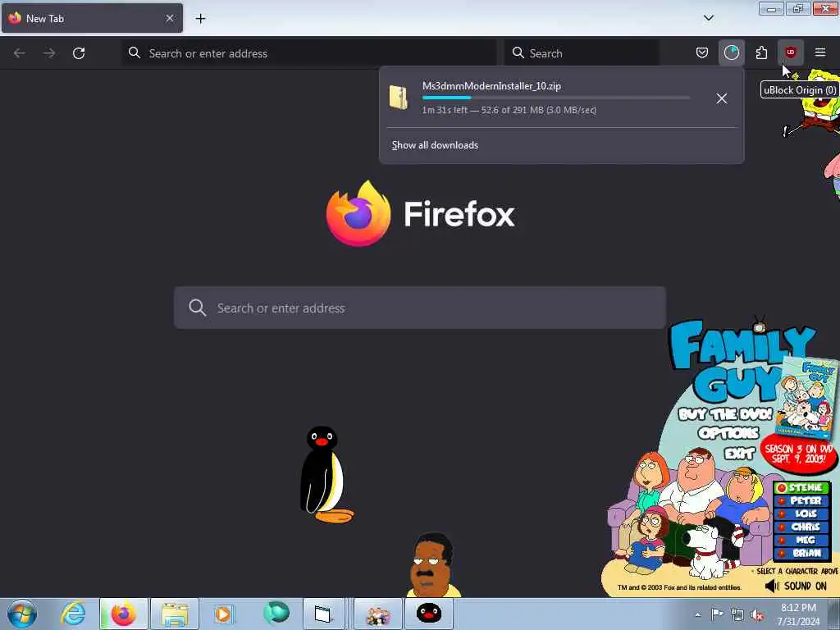Switch to the Pingu taskbar item
The image size is (840, 630).
[x=428, y=614]
